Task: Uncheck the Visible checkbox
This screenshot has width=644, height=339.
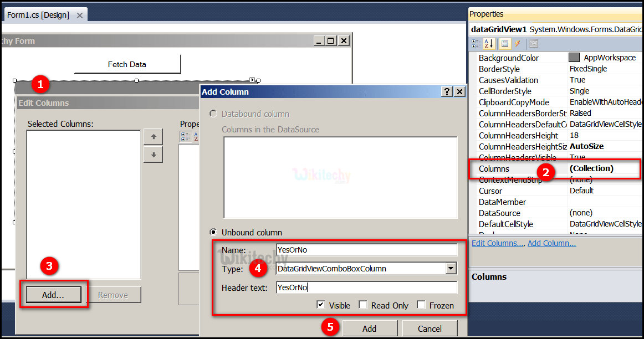Action: [x=320, y=305]
